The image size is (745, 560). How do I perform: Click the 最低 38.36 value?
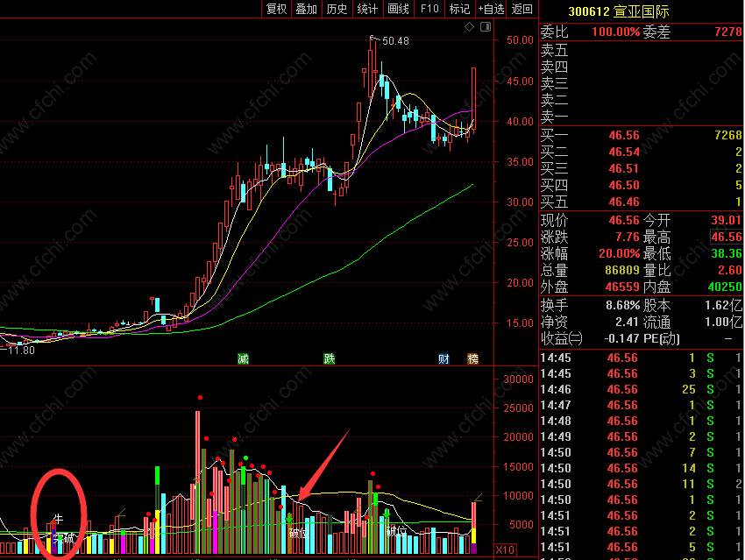click(726, 253)
